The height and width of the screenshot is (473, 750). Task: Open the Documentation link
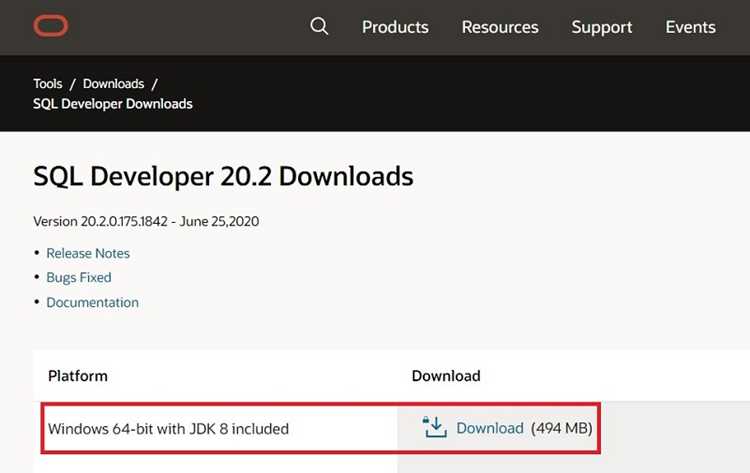[x=92, y=302]
